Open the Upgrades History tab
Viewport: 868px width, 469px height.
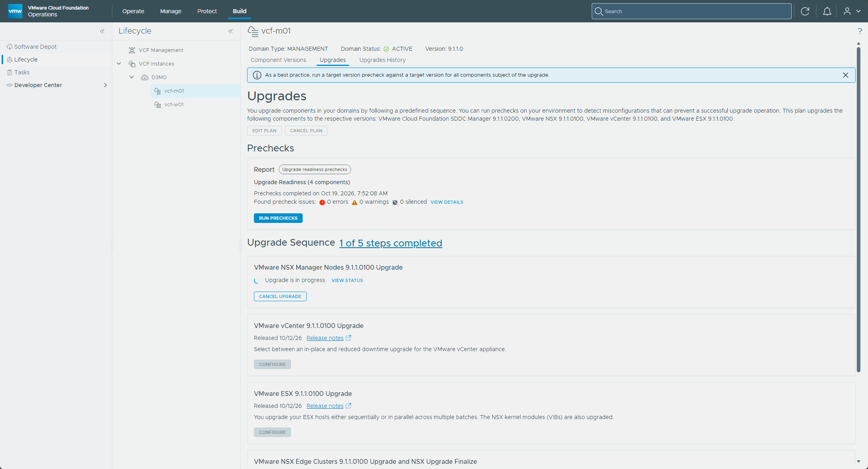tap(382, 60)
